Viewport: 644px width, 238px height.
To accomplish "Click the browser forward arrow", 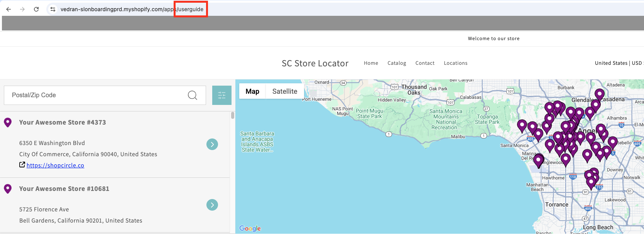I will pos(22,9).
